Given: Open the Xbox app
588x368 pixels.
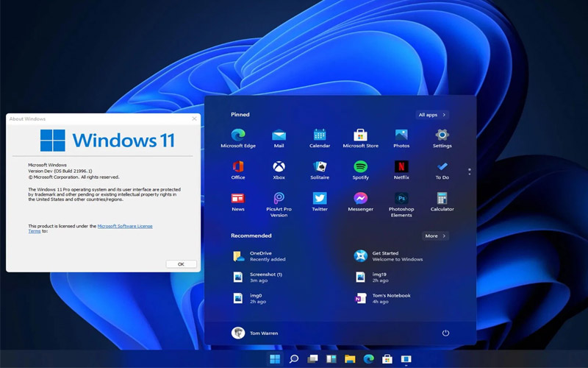Looking at the screenshot, I should 279,170.
